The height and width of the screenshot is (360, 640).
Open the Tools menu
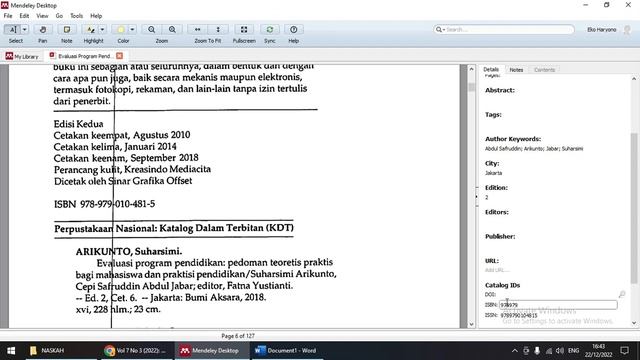pos(76,16)
